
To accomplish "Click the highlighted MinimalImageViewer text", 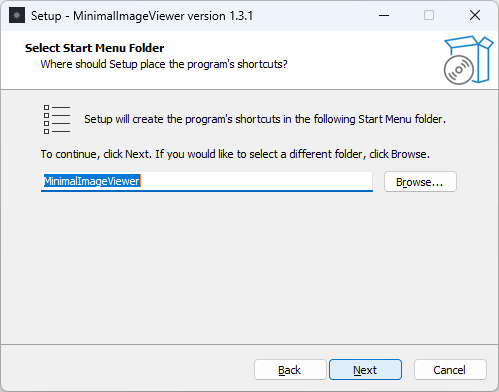I will 92,181.
